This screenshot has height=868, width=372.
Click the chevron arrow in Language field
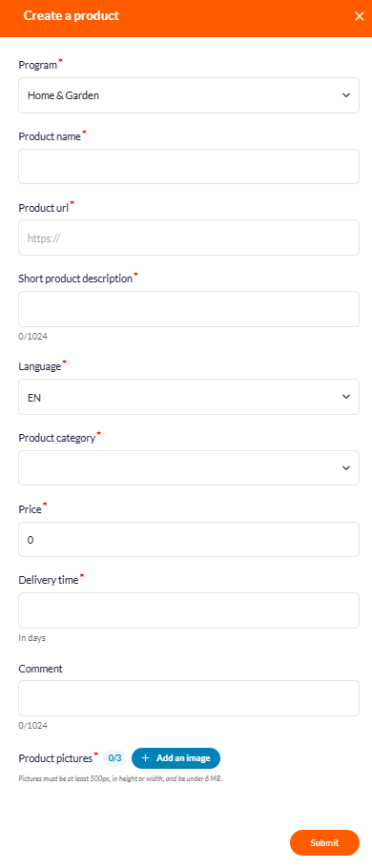[x=346, y=397]
